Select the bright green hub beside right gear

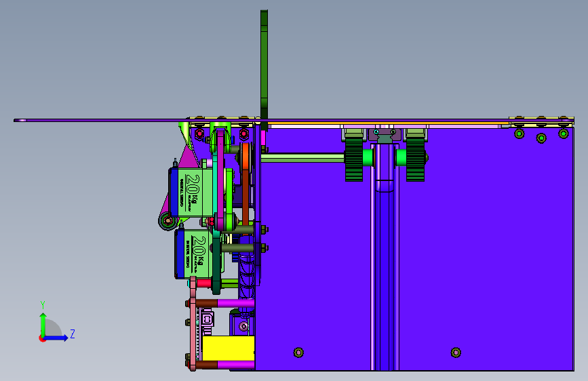click(x=401, y=157)
